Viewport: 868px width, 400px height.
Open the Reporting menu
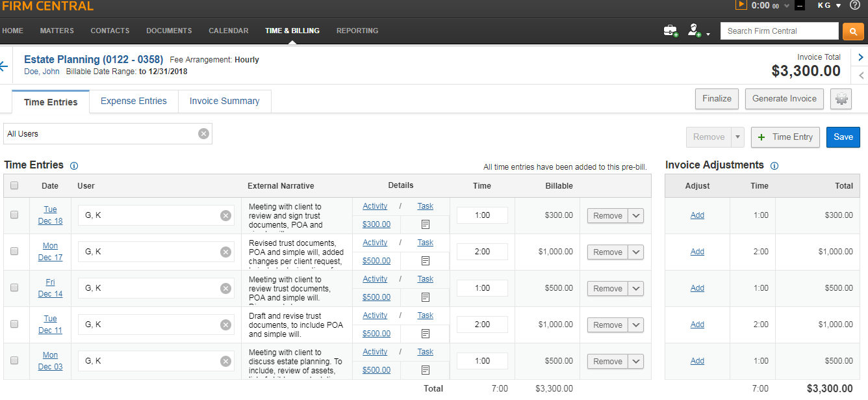(357, 31)
